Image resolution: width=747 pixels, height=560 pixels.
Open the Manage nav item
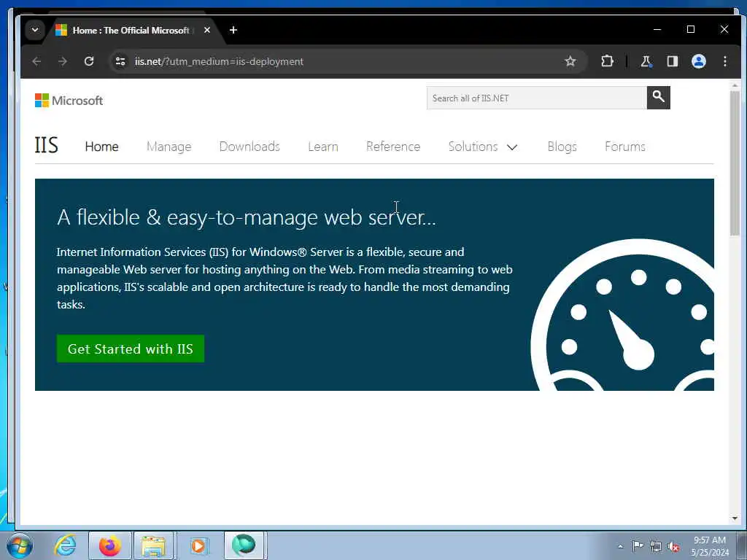point(169,147)
